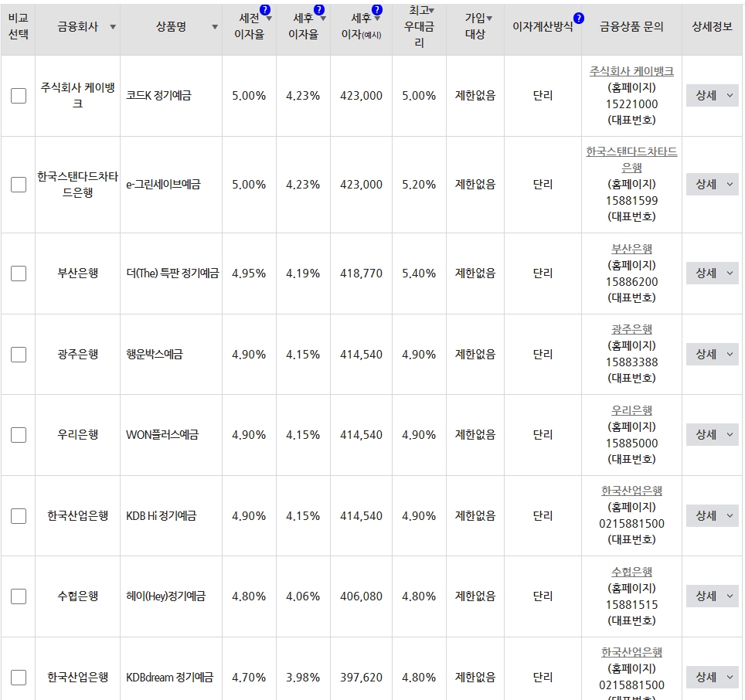Open help tooltip for 세전 이자율
This screenshot has height=700, width=745.
pos(265,9)
